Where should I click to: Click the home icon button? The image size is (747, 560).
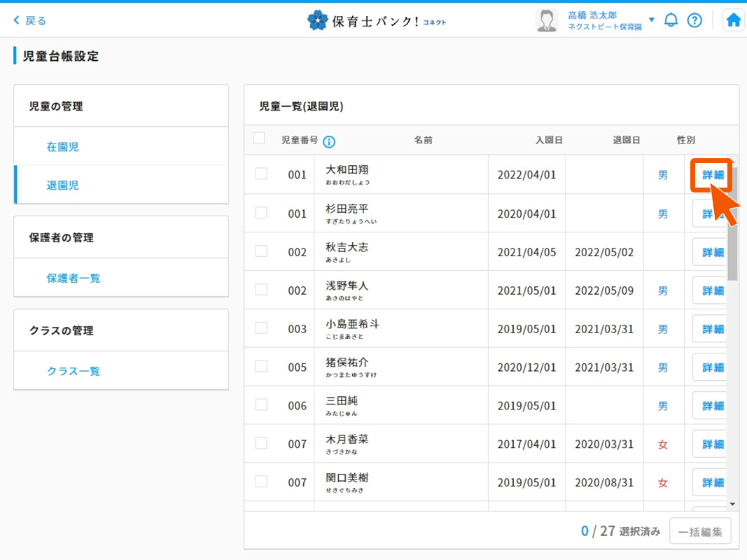733,20
